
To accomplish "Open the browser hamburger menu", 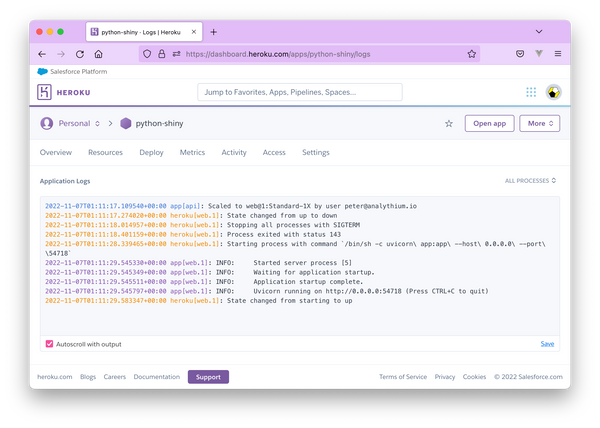I will 558,54.
